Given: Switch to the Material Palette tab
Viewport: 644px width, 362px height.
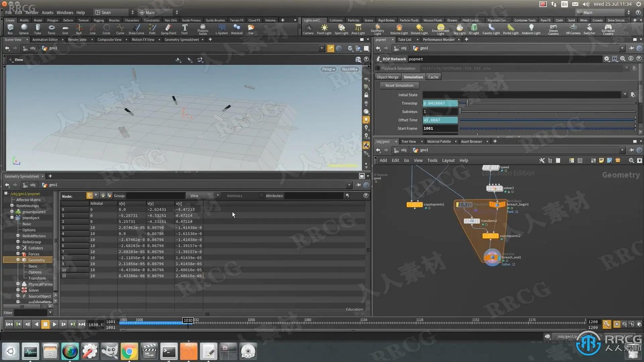Looking at the screenshot, I should (439, 141).
